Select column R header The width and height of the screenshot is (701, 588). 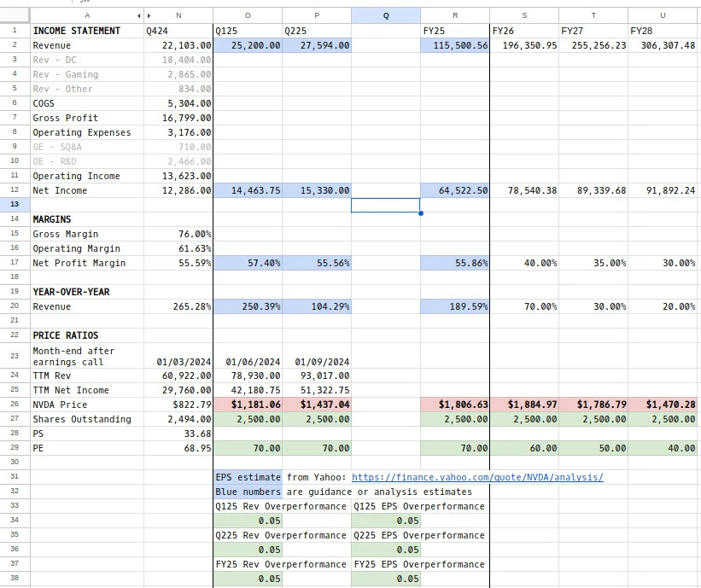click(455, 15)
